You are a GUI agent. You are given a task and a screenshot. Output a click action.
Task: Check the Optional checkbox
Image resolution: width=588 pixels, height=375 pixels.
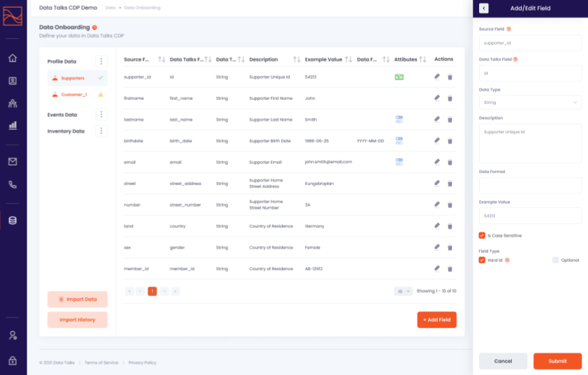point(555,260)
